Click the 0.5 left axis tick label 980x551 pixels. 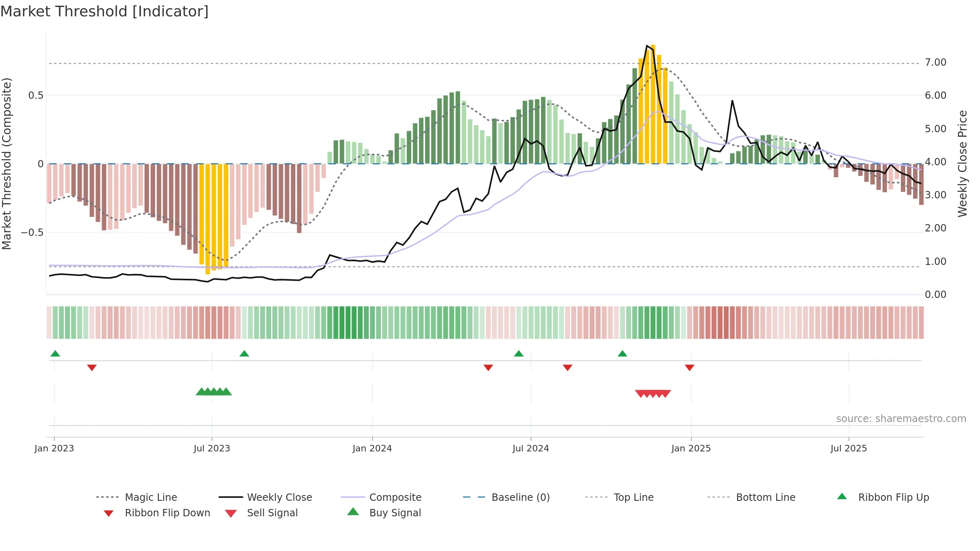tap(36, 96)
